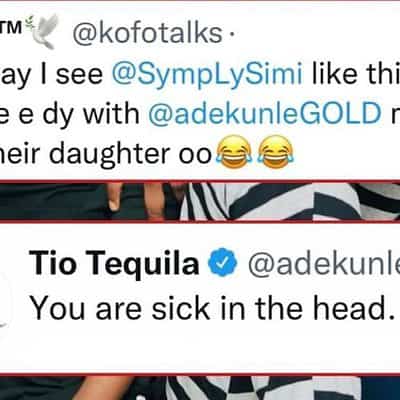Image resolution: width=400 pixels, height=400 pixels.
Task: Click the second laughing-crying emoji
Action: point(276,152)
